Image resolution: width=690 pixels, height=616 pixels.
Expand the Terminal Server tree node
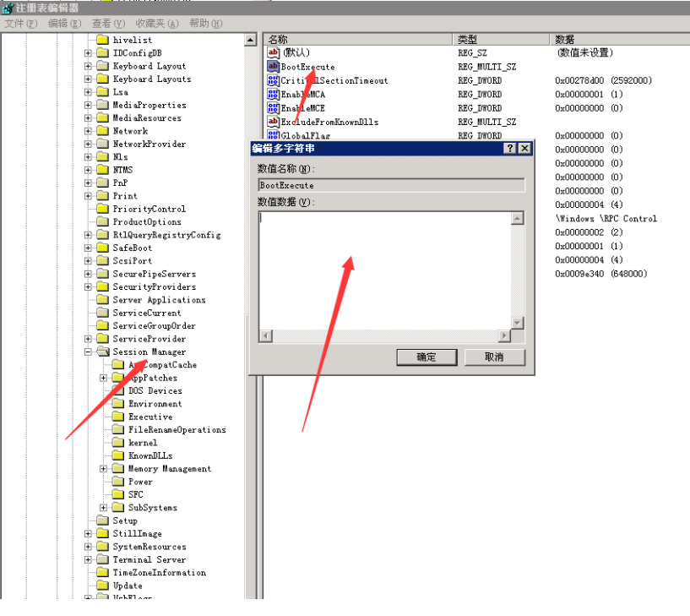tap(89, 559)
